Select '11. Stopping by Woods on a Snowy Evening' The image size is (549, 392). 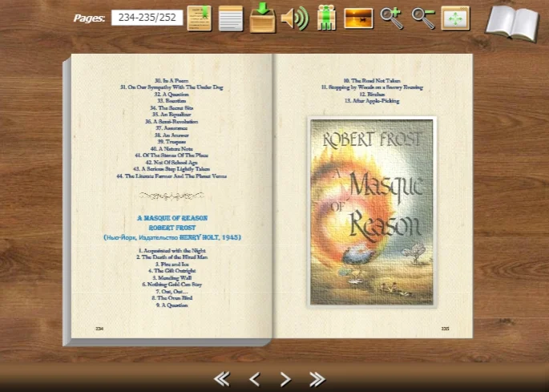[x=372, y=87]
